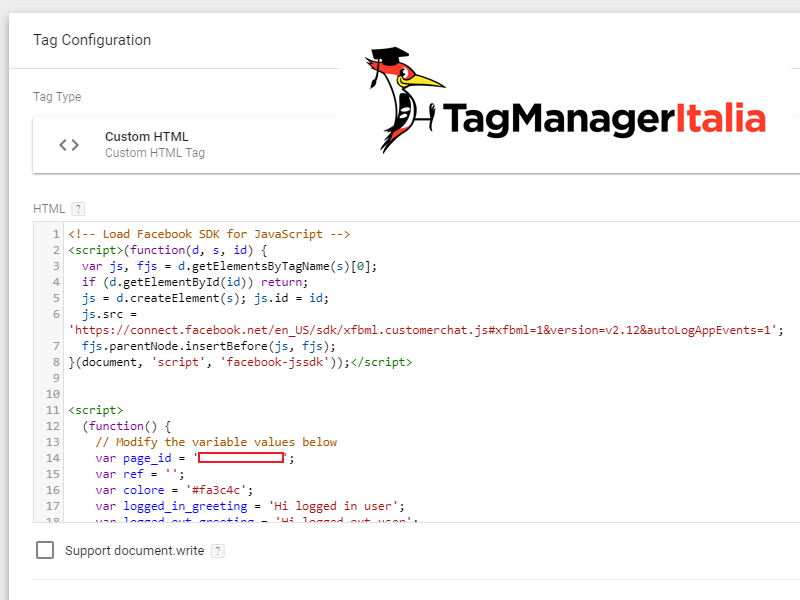
Task: Click the var page_id value field
Action: pos(241,458)
